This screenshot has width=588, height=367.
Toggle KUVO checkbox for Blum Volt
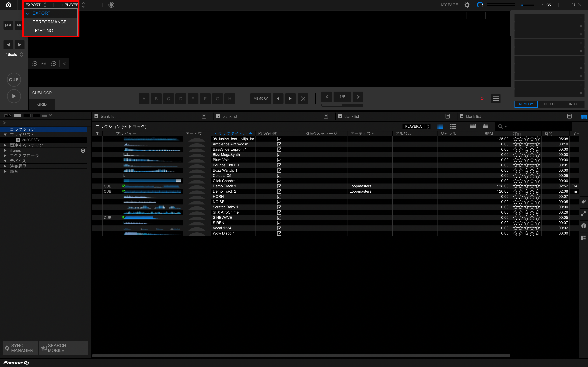pos(279,160)
